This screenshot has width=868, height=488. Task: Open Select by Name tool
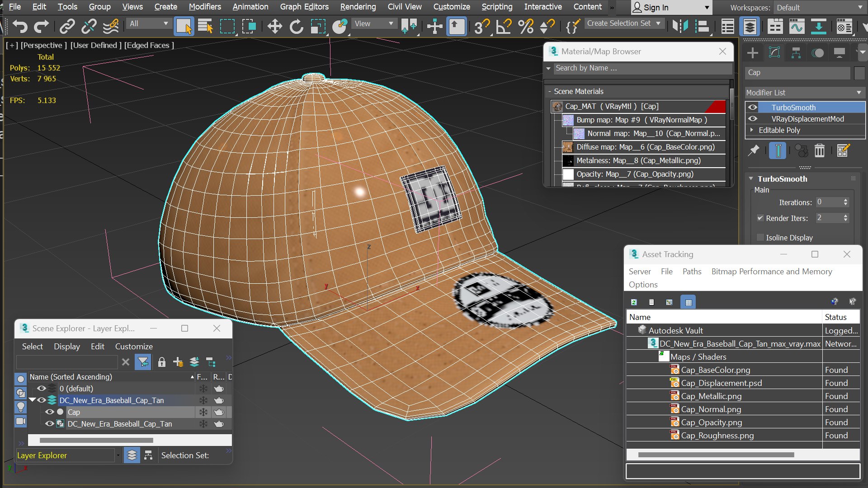pos(206,26)
